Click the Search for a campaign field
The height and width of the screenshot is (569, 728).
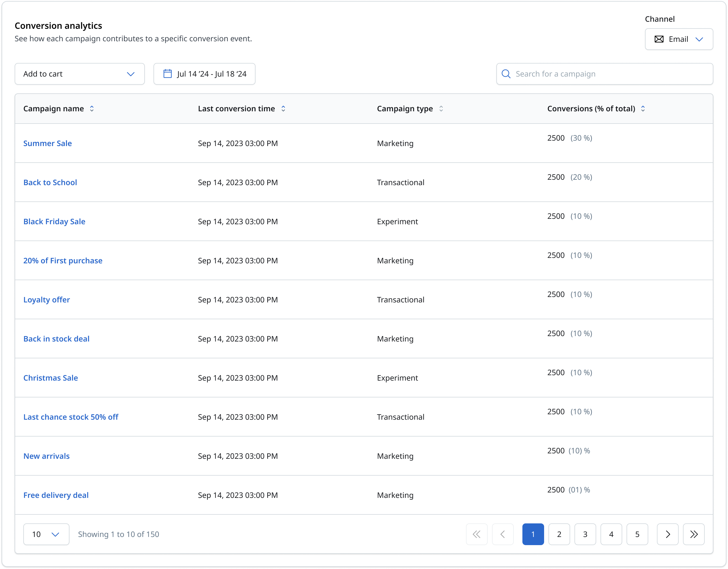click(x=604, y=74)
